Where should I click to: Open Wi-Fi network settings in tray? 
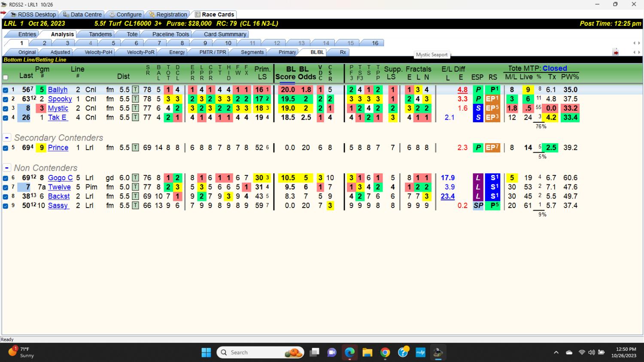(x=582, y=353)
